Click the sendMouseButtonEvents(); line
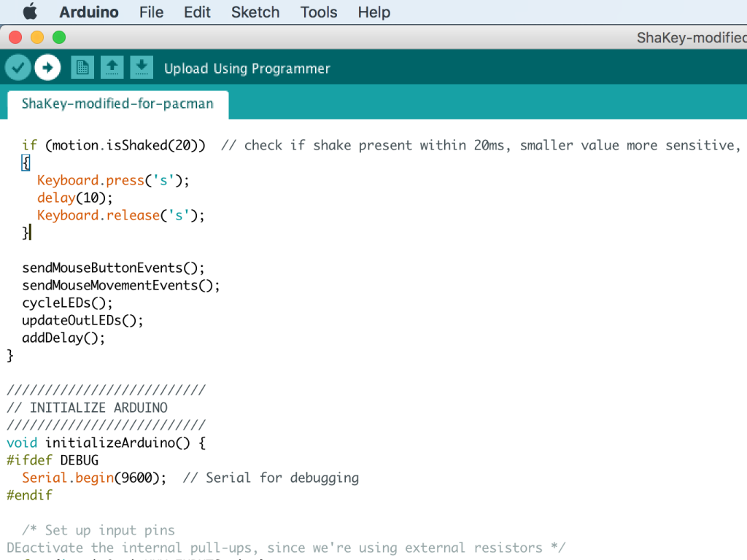Screen dimensions: 747x560 point(113,268)
